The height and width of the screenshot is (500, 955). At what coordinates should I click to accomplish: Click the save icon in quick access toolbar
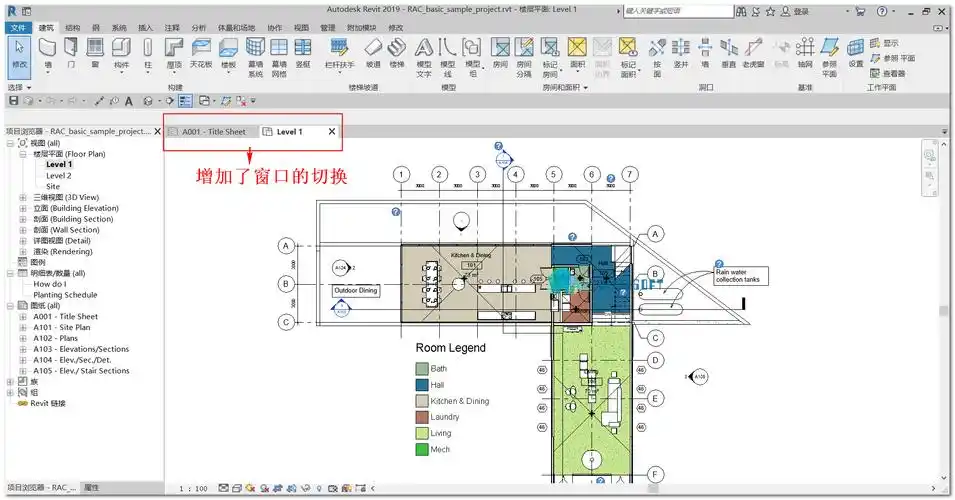click(x=13, y=101)
